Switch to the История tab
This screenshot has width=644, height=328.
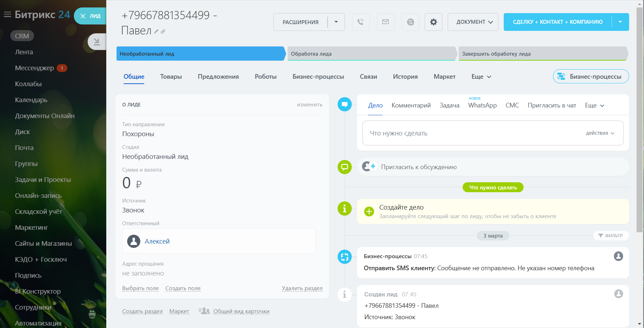[405, 77]
